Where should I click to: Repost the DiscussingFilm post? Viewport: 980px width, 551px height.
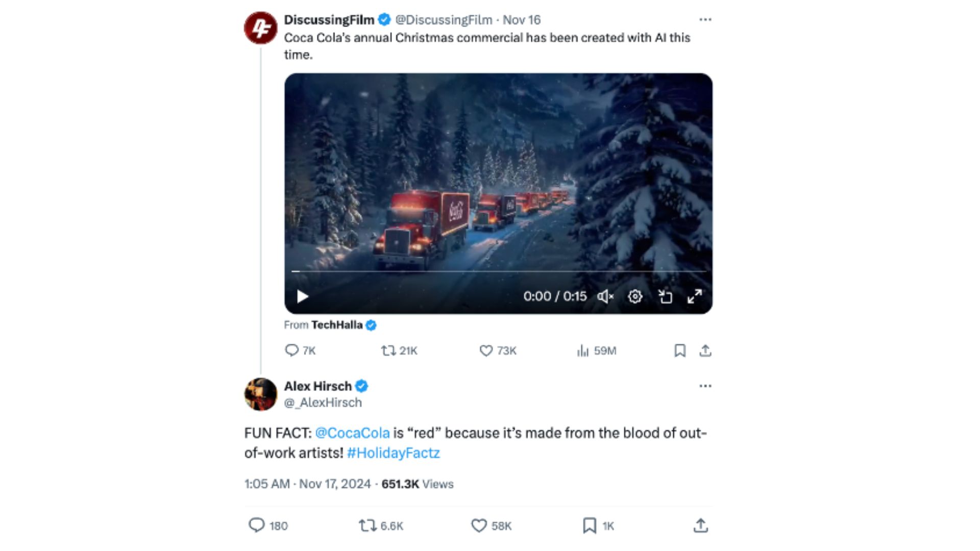[x=388, y=350]
